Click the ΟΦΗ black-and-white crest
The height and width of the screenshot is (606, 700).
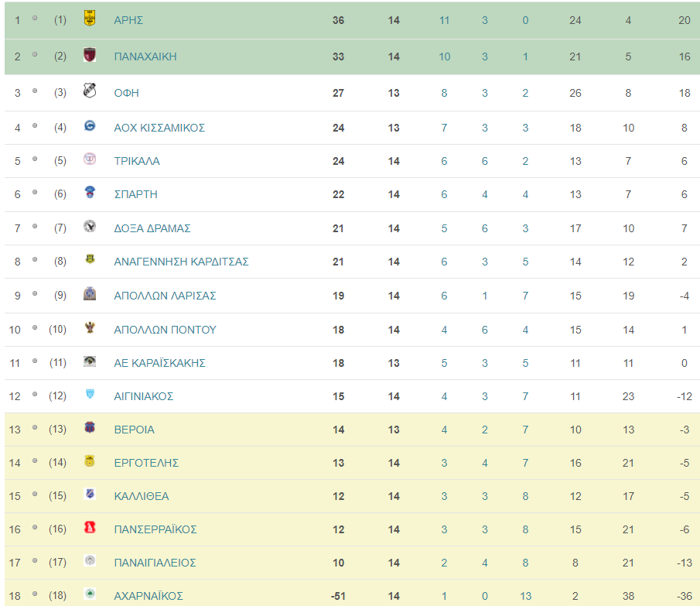point(90,91)
